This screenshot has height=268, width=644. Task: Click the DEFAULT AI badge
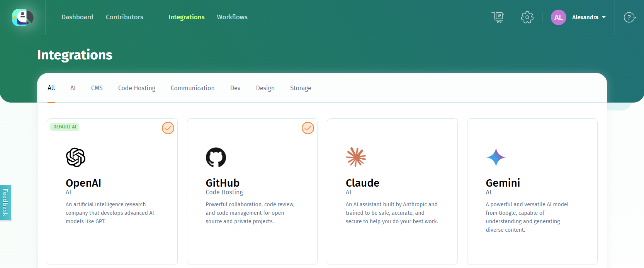[65, 127]
